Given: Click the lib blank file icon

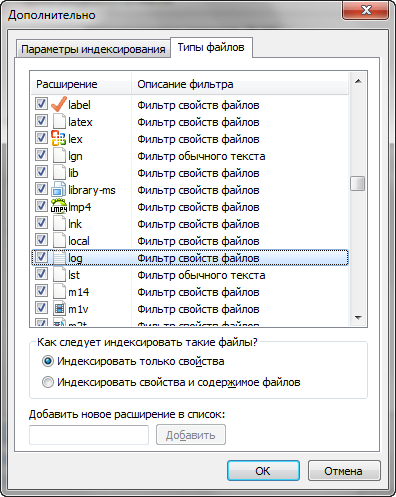Looking at the screenshot, I should [59, 172].
